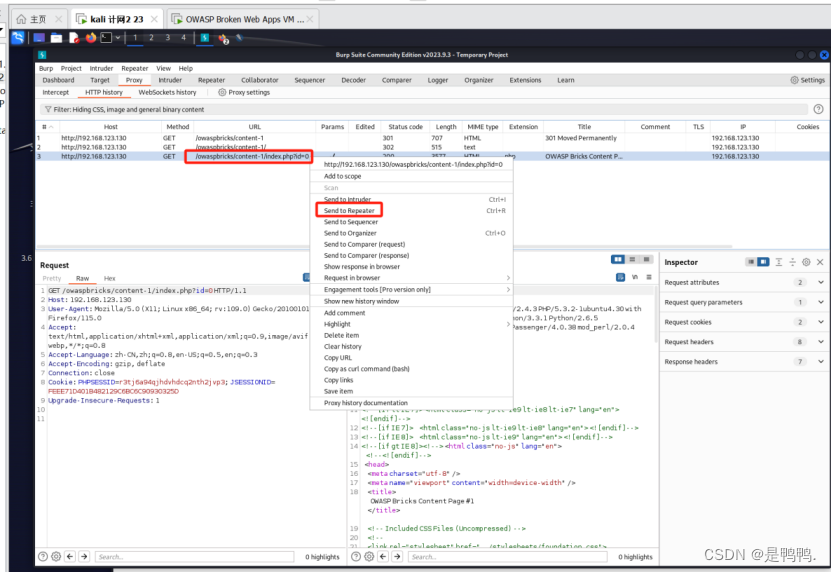Open Burp Settings gear at top right
831x572 pixels.
[x=794, y=80]
